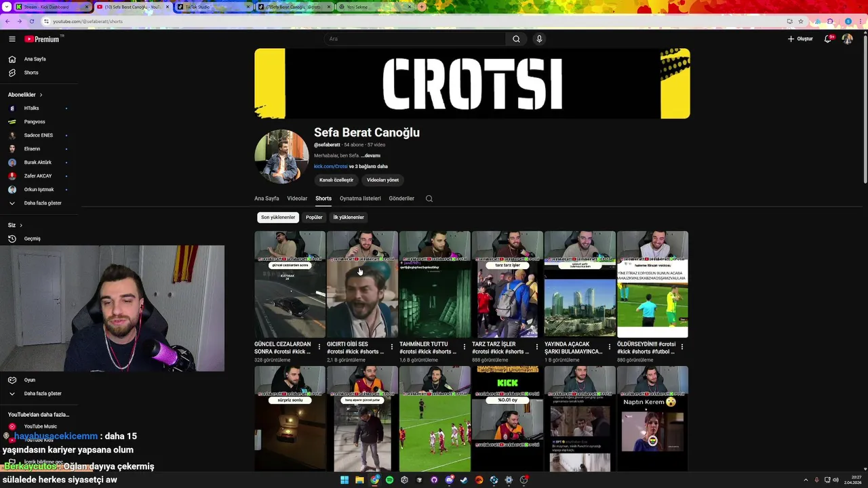Open options menu for TAHMİNLER TUTTU
This screenshot has height=488, width=868.
coord(465,347)
